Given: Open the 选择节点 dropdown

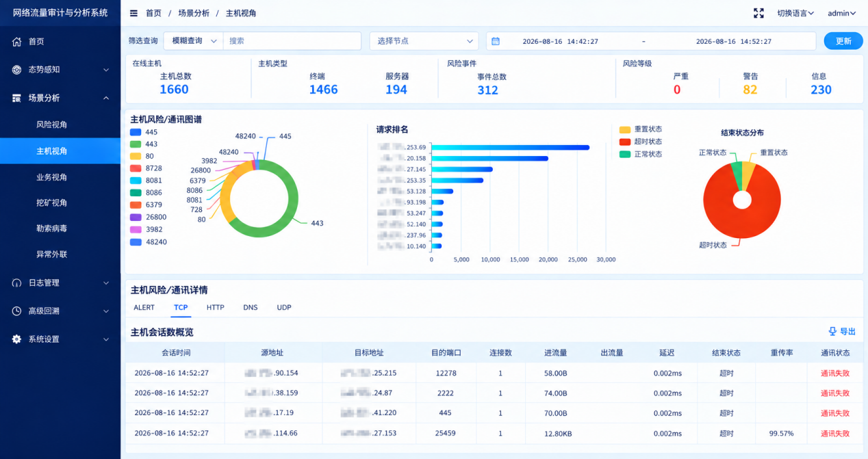Looking at the screenshot, I should [x=424, y=41].
